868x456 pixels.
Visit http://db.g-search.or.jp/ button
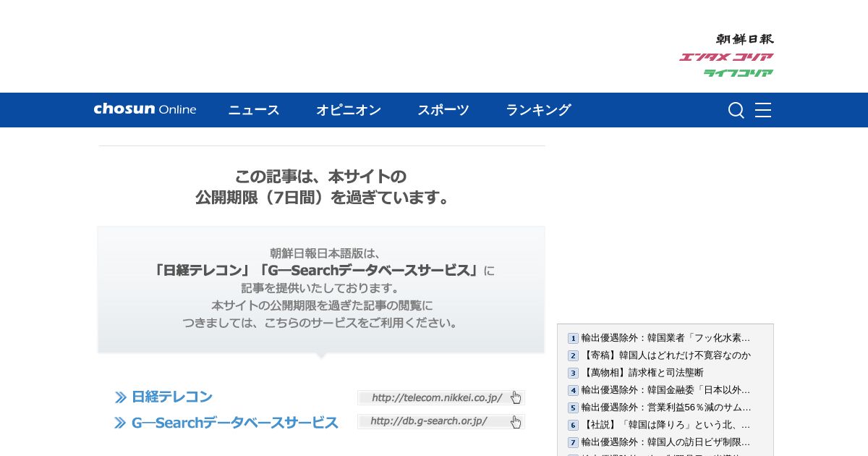coord(441,421)
